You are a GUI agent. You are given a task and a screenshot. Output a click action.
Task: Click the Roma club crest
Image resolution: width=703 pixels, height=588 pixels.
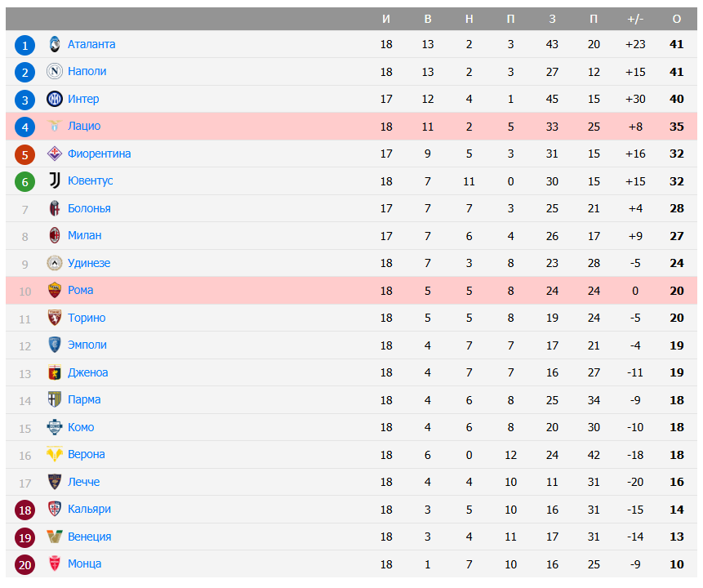pos(55,290)
